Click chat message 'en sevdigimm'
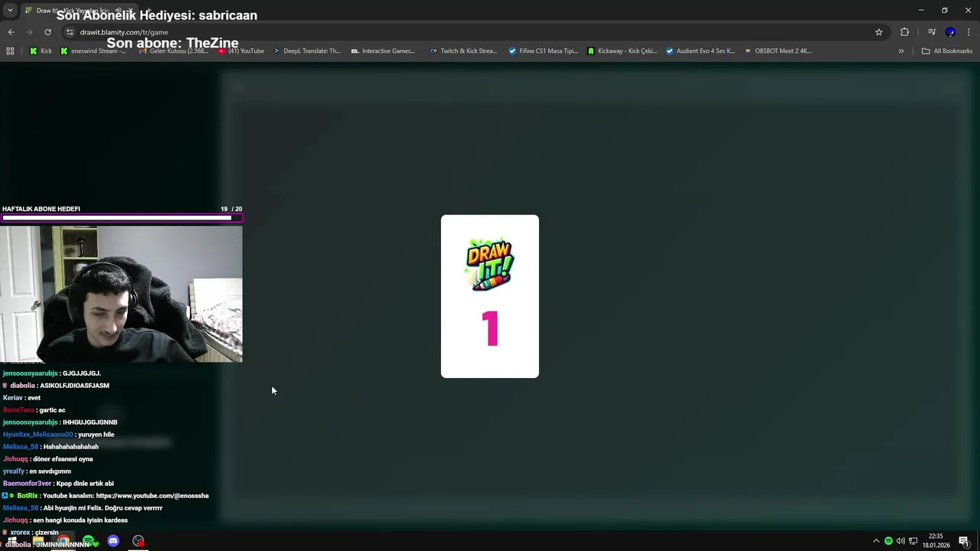Viewport: 980px width, 551px height. 50,471
